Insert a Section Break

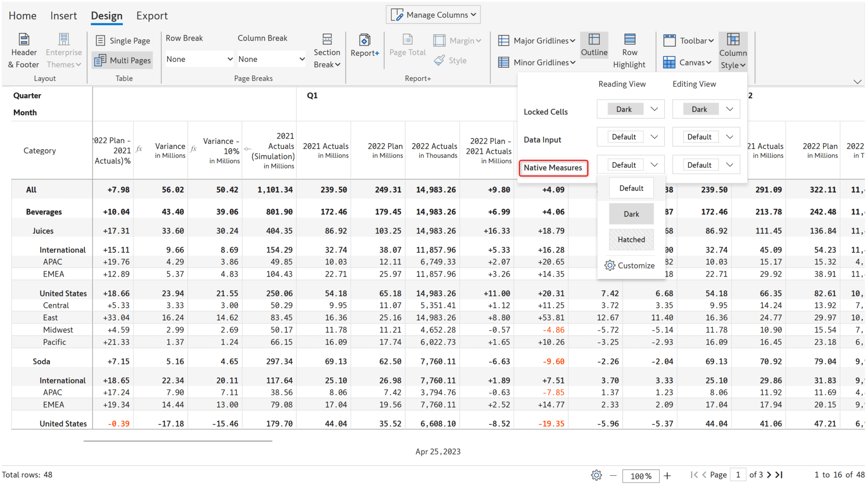(x=327, y=51)
